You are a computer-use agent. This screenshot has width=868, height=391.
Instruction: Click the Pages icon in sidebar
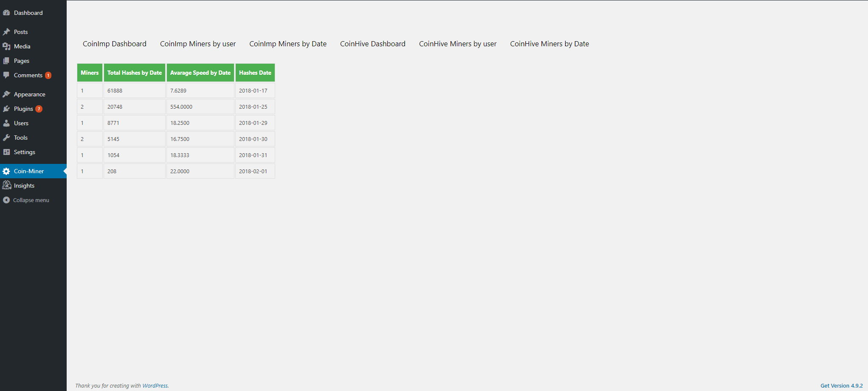click(x=6, y=61)
